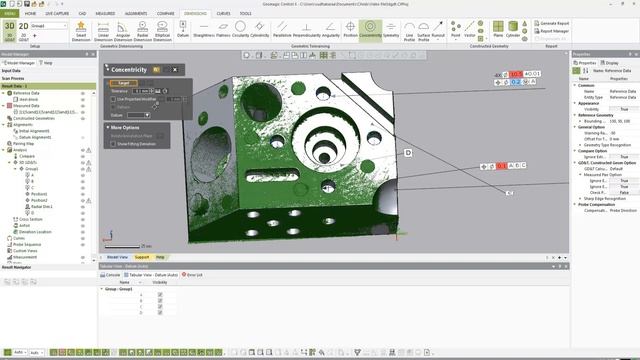The image size is (640, 360).
Task: Collapse the Alignments tree node
Action: point(4,124)
